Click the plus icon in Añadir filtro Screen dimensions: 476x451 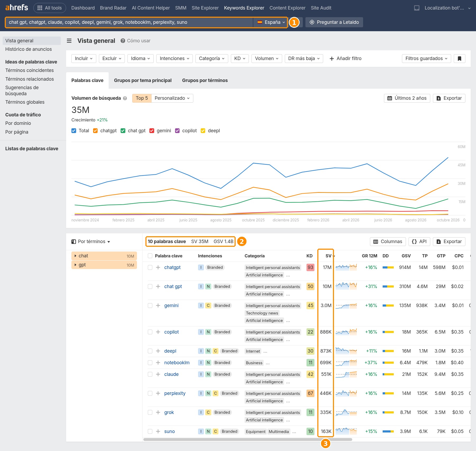point(332,58)
